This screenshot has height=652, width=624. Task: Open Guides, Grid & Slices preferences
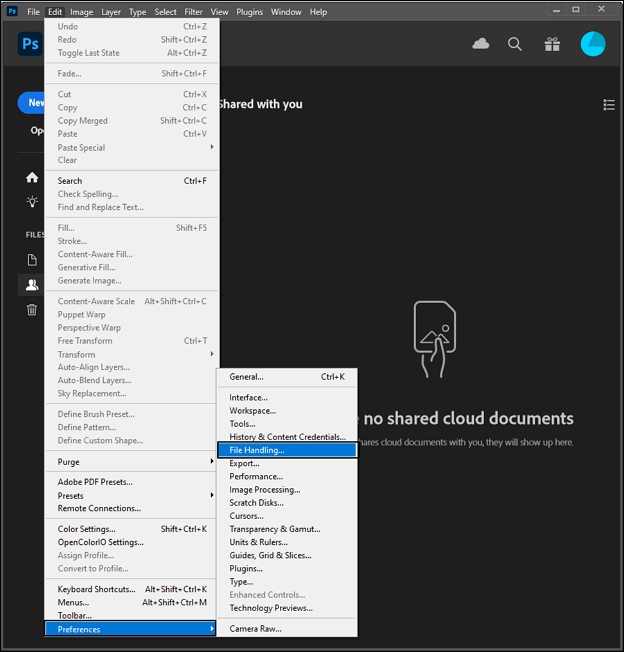point(287,556)
